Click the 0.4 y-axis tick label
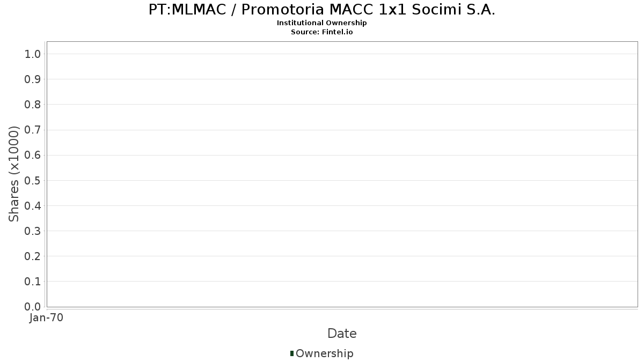 (x=33, y=205)
